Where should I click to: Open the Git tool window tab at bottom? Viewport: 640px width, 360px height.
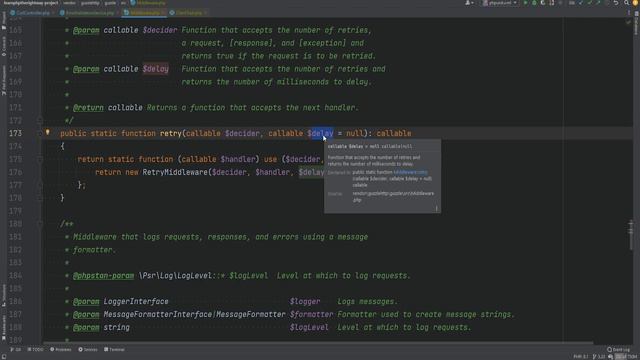pos(16,349)
